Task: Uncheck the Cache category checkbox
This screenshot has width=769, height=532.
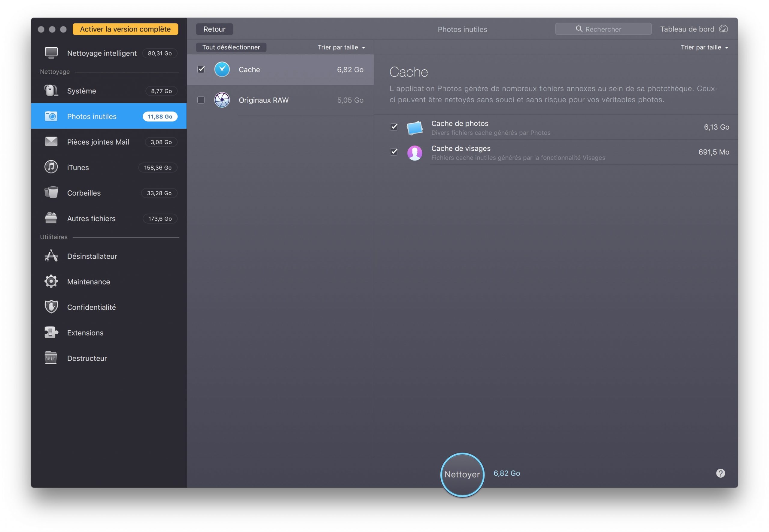Action: coord(201,69)
